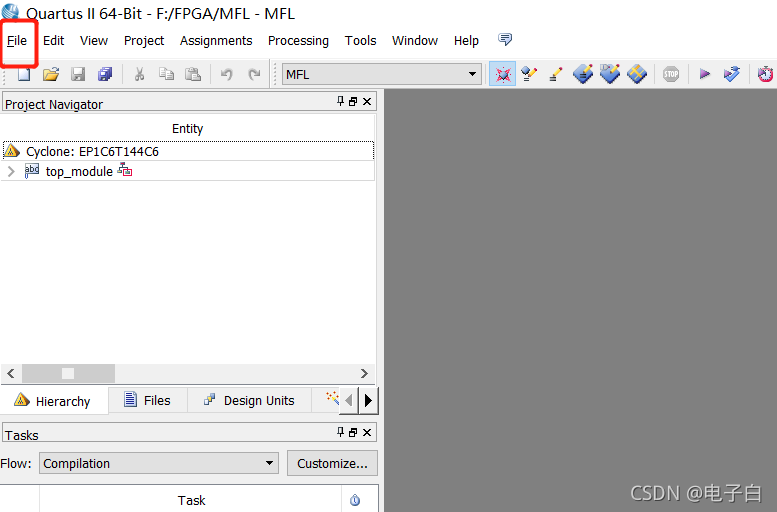777x512 pixels.
Task: Click the Paste clipboard icon
Action: (193, 74)
